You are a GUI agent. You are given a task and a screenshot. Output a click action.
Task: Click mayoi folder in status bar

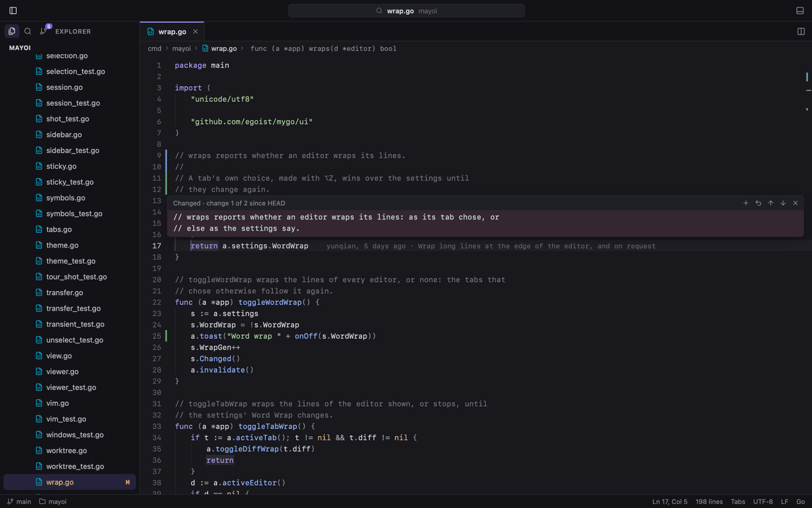(x=53, y=501)
